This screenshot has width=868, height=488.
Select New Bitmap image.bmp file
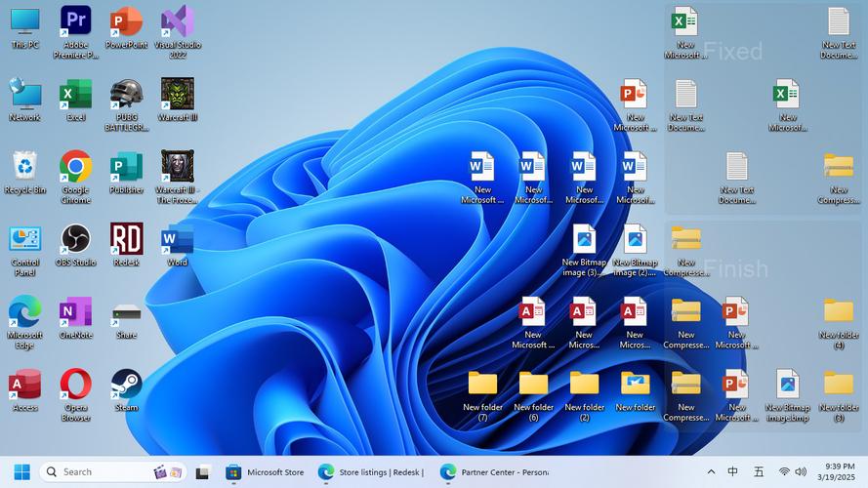tap(788, 395)
